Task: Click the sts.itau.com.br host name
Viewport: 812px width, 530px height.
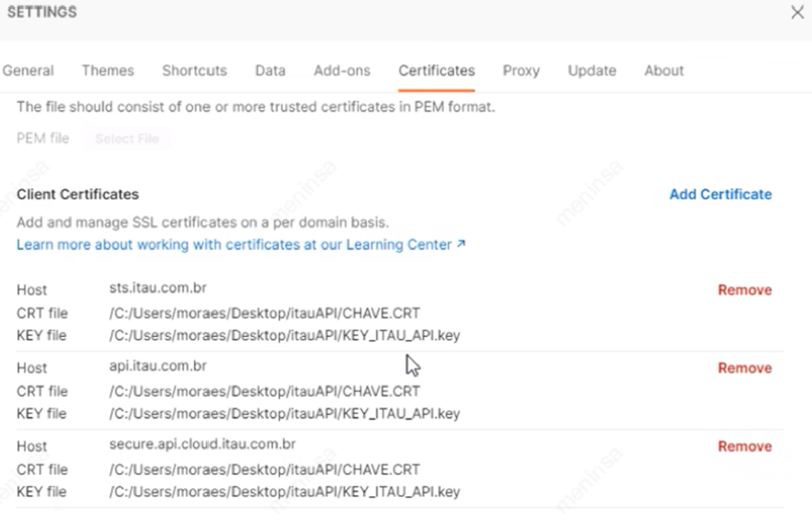Action: click(x=158, y=287)
